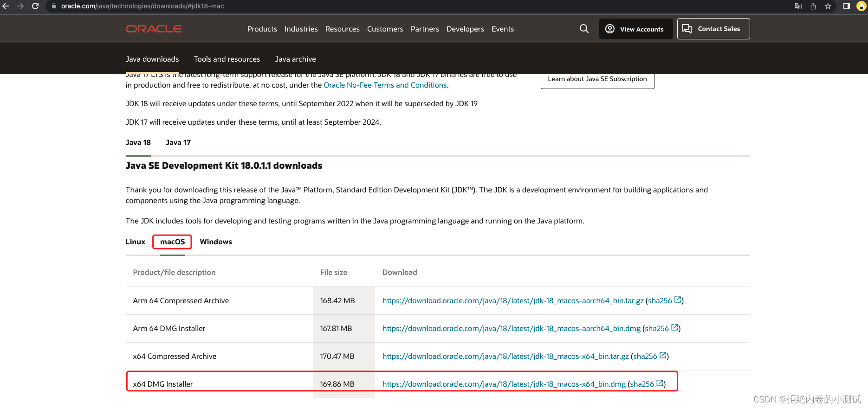
Task: Click the 170.47 MB file size
Action: [337, 356]
